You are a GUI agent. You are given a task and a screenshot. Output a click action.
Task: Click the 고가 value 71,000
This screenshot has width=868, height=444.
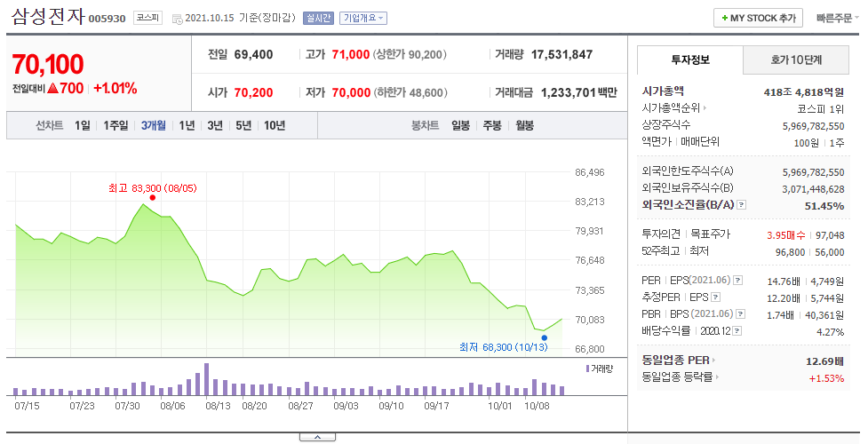coord(350,55)
